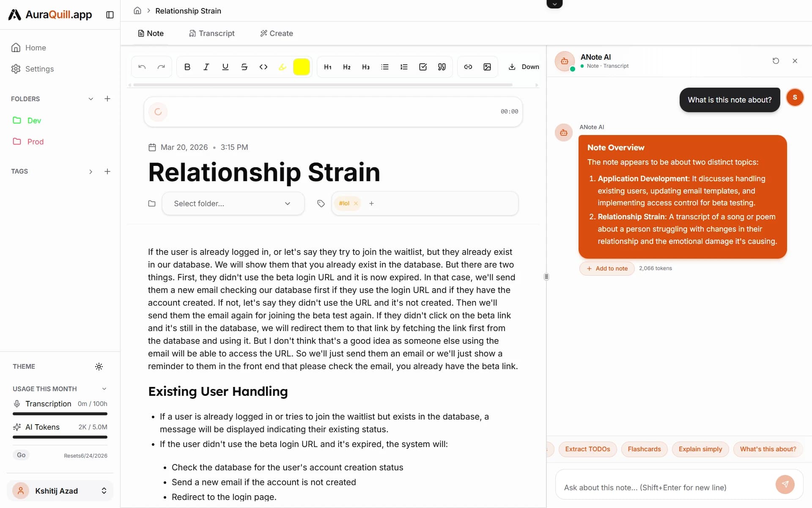812x508 pixels.
Task: Toggle the sidebar collapse icon
Action: coord(110,15)
